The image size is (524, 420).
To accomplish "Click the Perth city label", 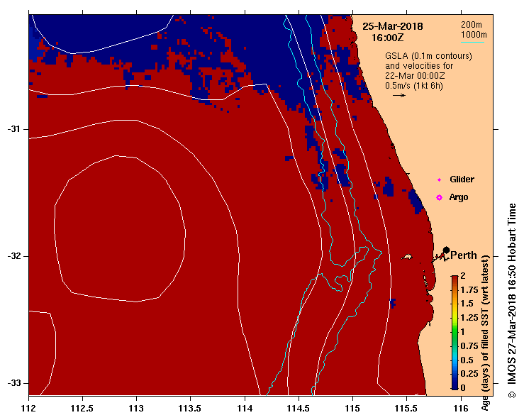I will pos(464,255).
